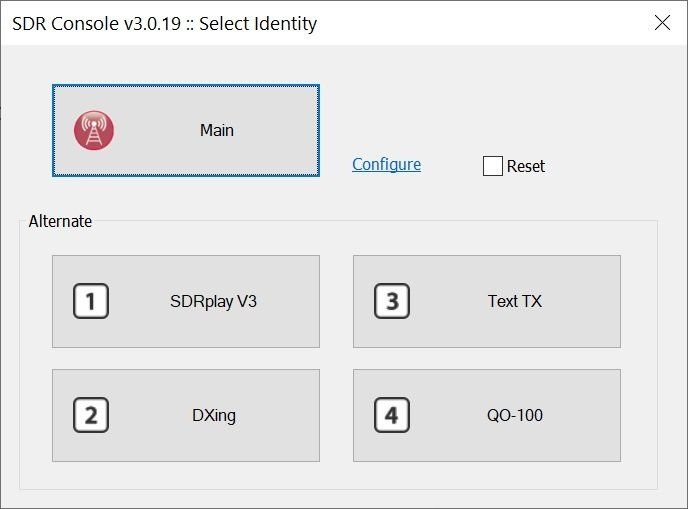Choose the SDRplay V3 identity

(186, 301)
